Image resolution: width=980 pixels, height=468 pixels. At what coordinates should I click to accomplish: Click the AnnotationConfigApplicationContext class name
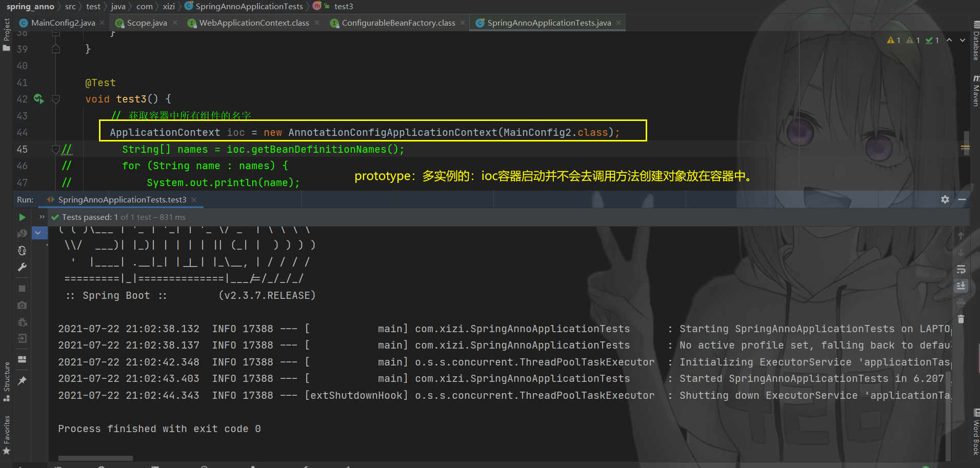(x=392, y=132)
